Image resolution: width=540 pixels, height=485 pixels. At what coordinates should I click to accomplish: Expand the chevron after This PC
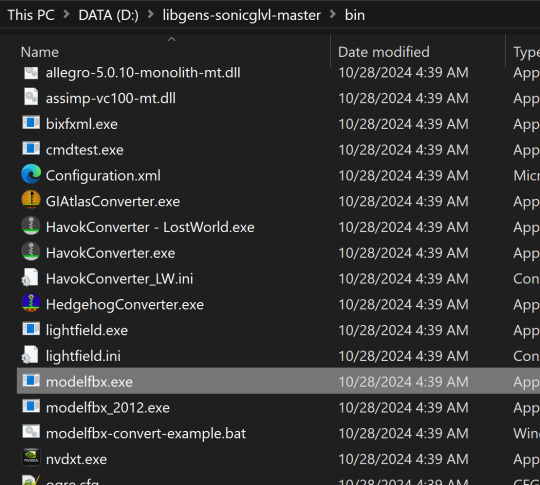[66, 14]
